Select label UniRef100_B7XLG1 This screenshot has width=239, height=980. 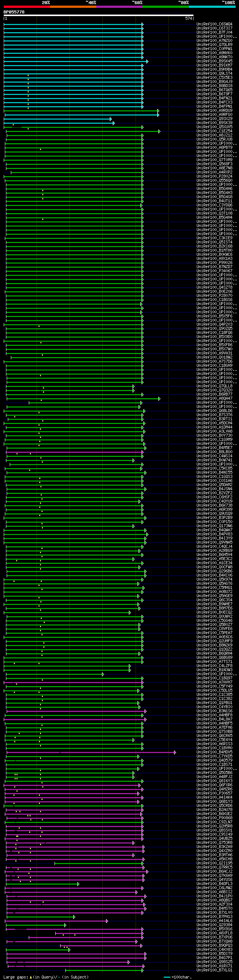[x=214, y=970]
